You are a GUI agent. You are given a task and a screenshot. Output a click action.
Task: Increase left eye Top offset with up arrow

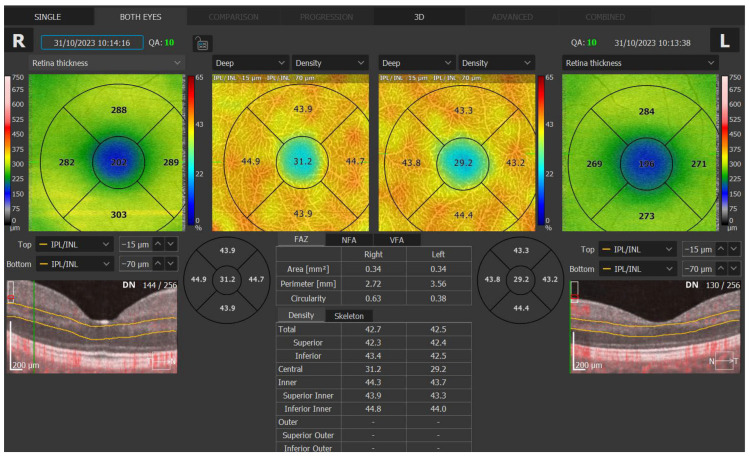(x=721, y=249)
